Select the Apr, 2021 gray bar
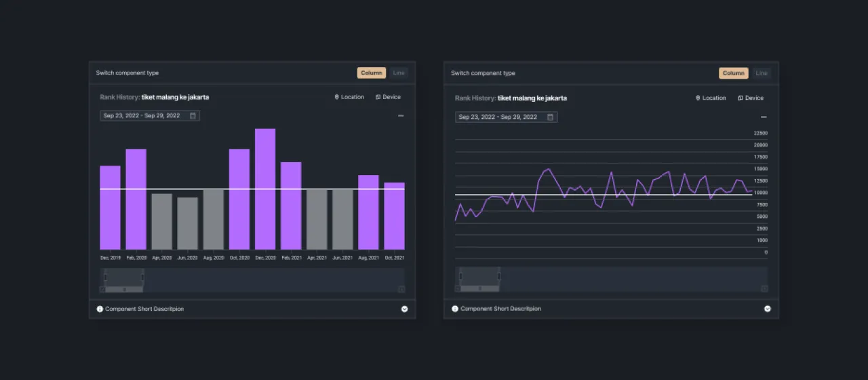 [x=317, y=219]
